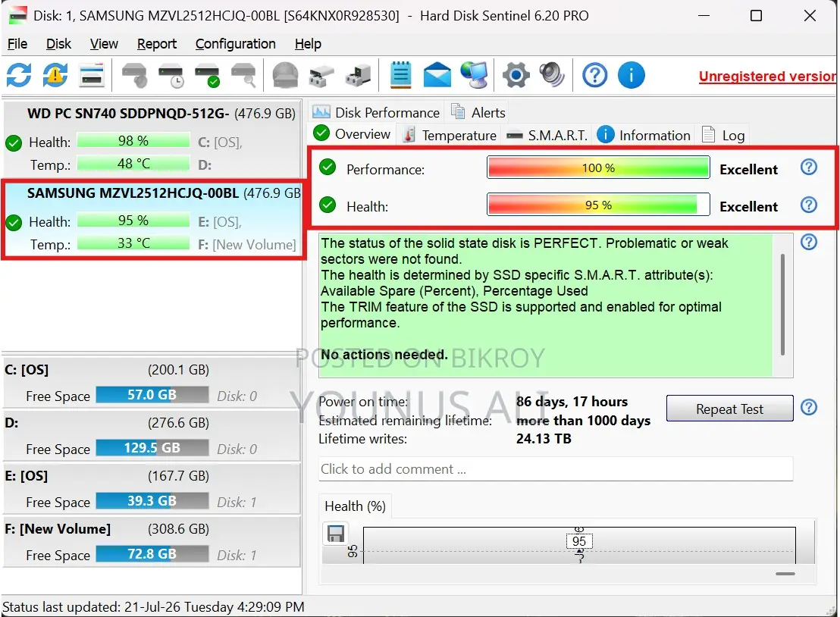The width and height of the screenshot is (840, 617).
Task: Click the 129.5 GB free space bar
Action: coord(152,448)
